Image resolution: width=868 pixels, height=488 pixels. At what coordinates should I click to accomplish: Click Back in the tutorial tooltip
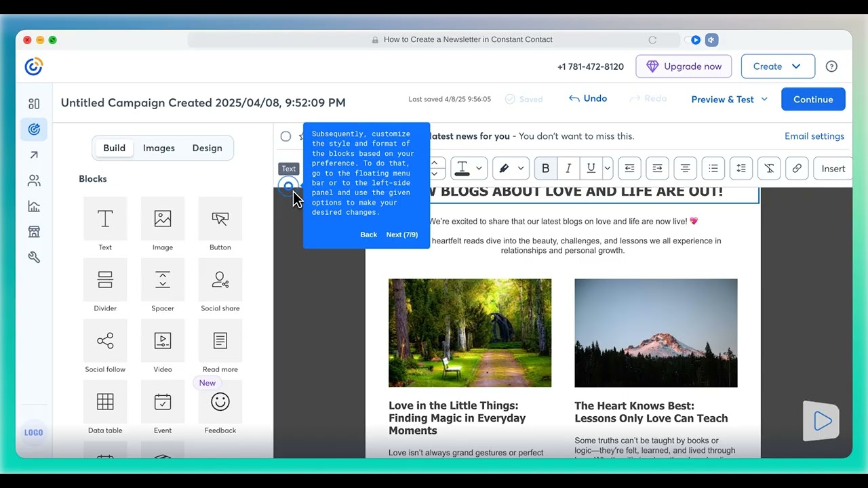tap(368, 235)
